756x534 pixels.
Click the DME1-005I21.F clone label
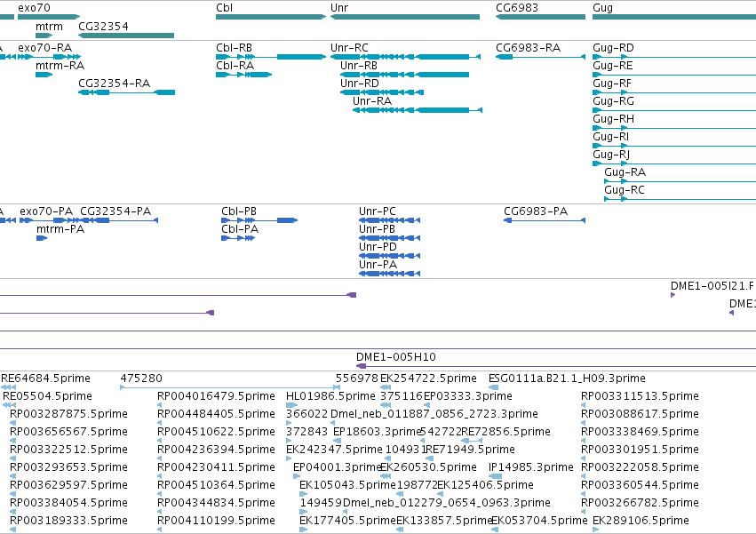coord(712,286)
